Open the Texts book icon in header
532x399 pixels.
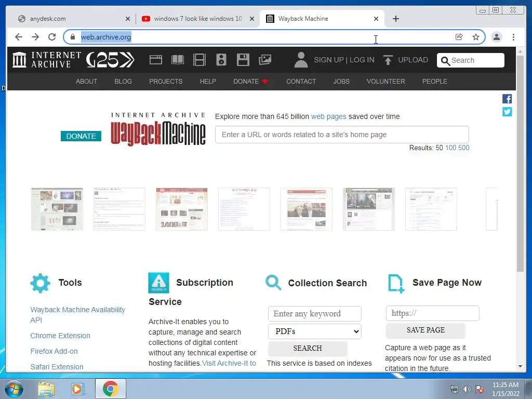[178, 60]
